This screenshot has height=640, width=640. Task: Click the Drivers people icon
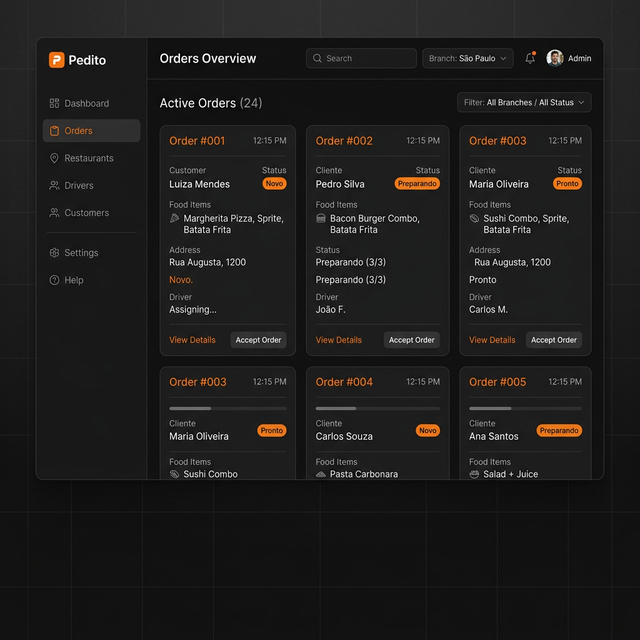point(54,186)
